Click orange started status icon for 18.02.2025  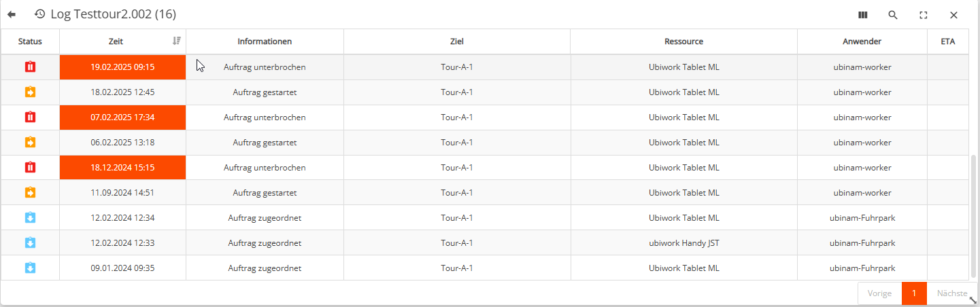click(x=30, y=92)
